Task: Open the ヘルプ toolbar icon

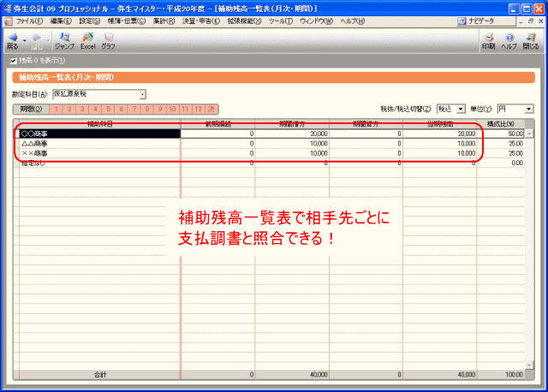Action: point(509,41)
